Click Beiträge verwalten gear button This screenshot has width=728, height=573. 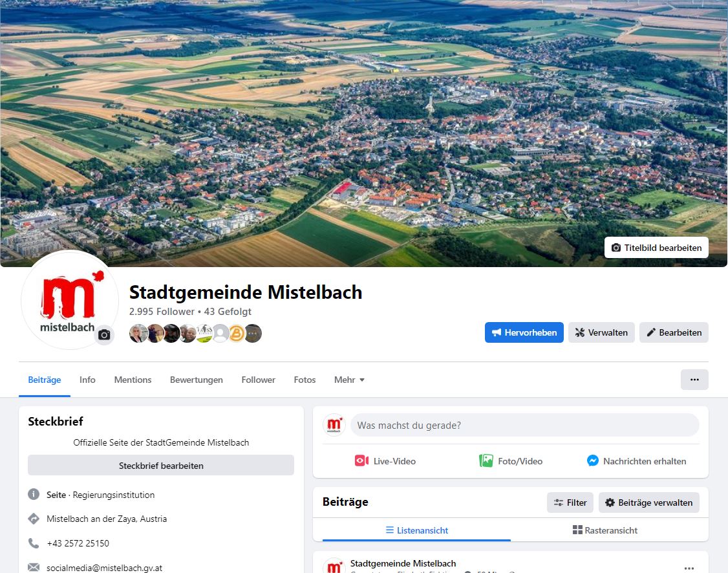[x=649, y=503]
